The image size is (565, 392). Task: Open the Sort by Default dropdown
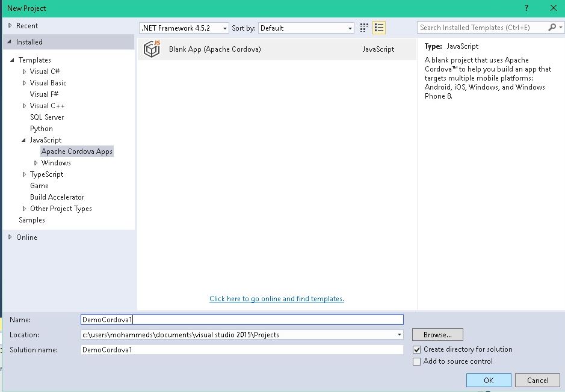pos(306,28)
